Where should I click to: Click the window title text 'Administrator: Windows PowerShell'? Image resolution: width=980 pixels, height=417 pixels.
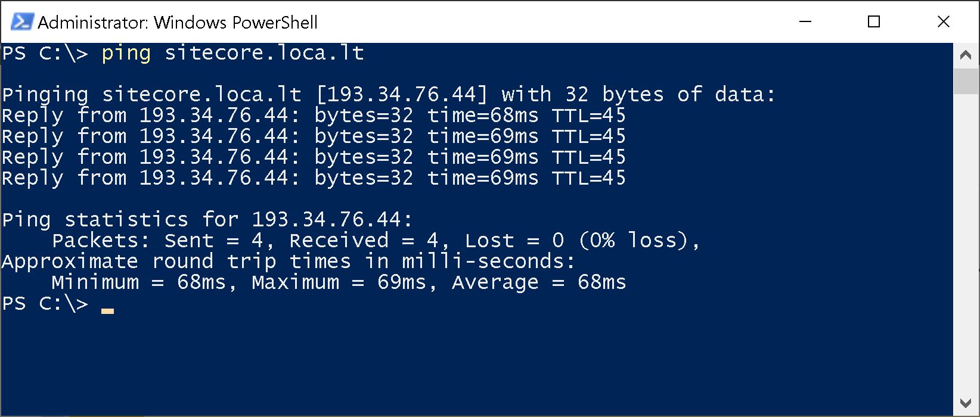coord(178,23)
